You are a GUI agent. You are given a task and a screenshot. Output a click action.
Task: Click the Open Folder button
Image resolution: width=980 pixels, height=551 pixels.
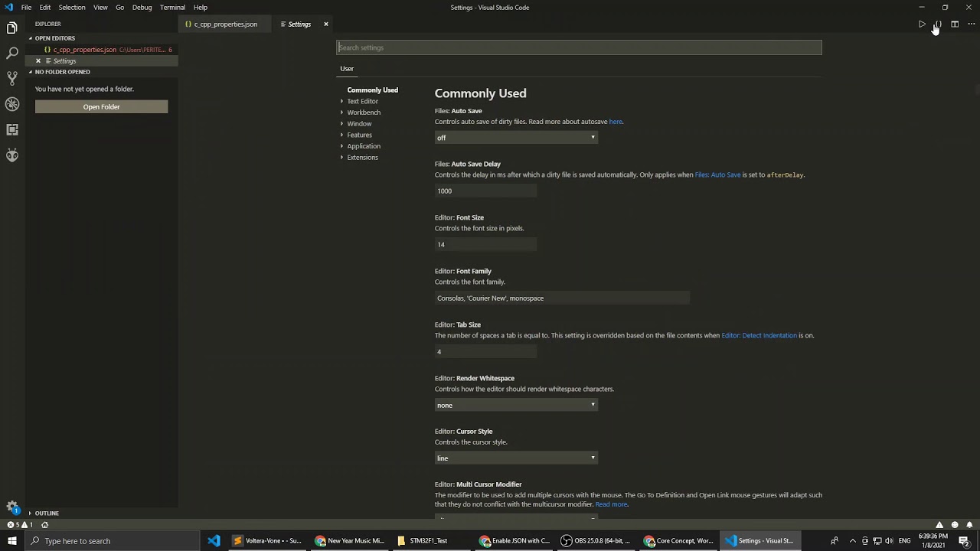point(101,107)
